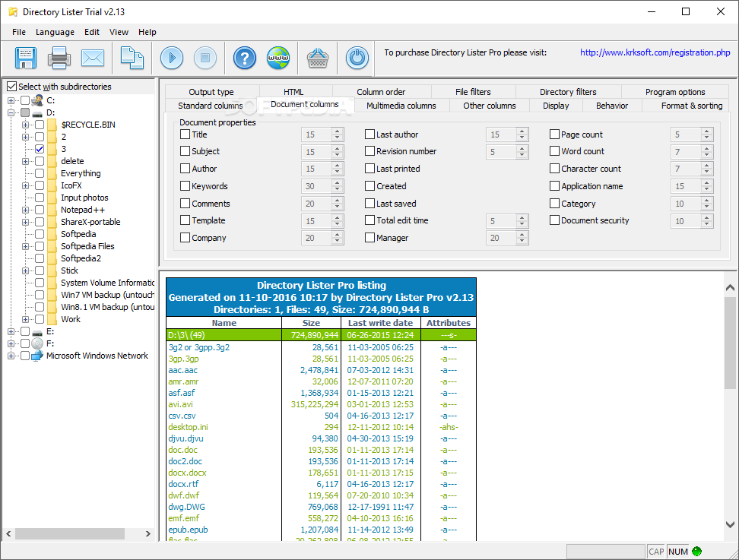Check the Total edit time checkbox
This screenshot has height=560, width=739.
point(369,220)
